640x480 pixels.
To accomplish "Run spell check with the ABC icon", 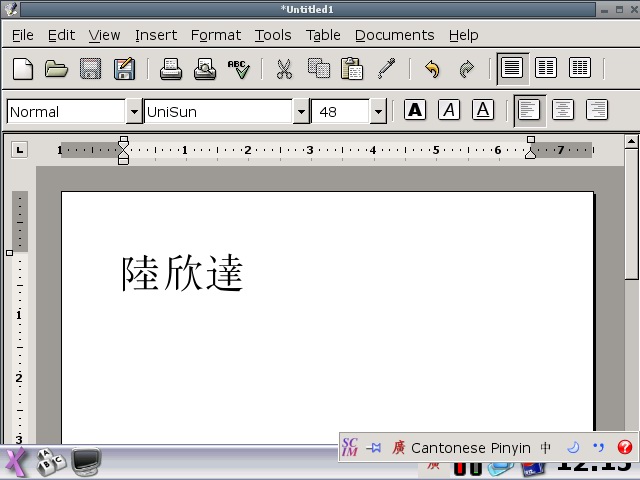I will pos(238,69).
